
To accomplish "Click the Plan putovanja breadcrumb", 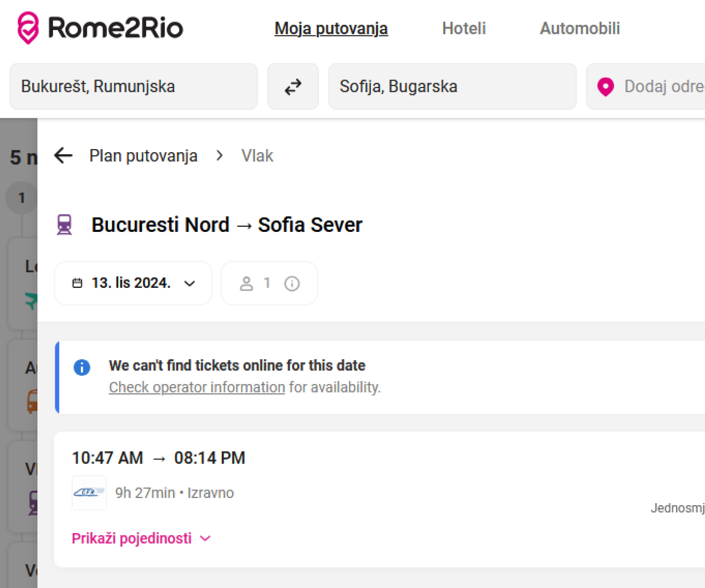I will [143, 156].
